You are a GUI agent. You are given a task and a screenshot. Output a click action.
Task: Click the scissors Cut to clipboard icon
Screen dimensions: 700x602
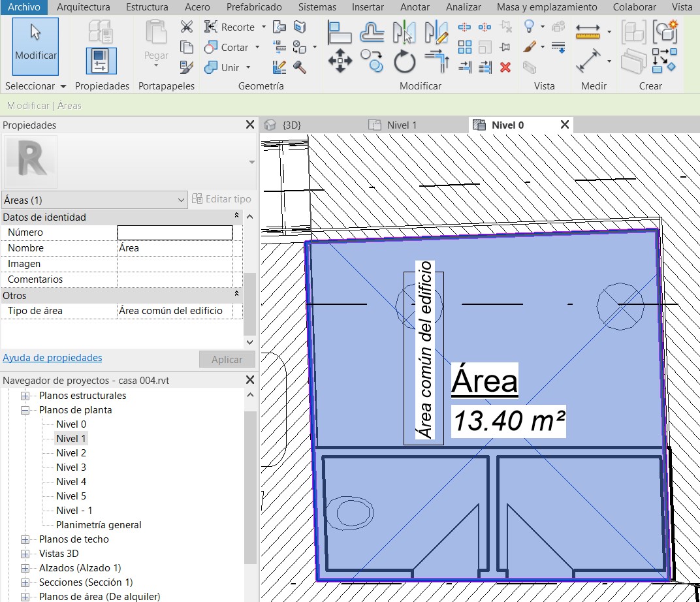[x=187, y=27]
